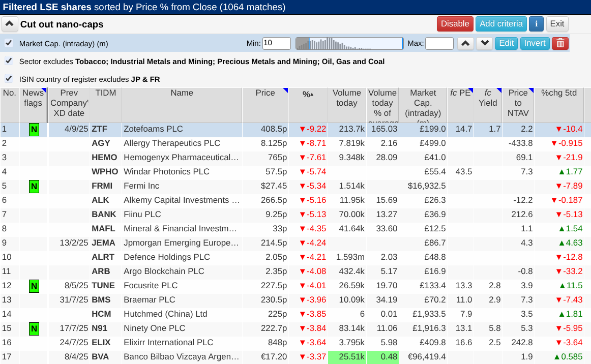Click the 4/9/25 XD date for ZTF
This screenshot has height=364, width=591.
76,129
